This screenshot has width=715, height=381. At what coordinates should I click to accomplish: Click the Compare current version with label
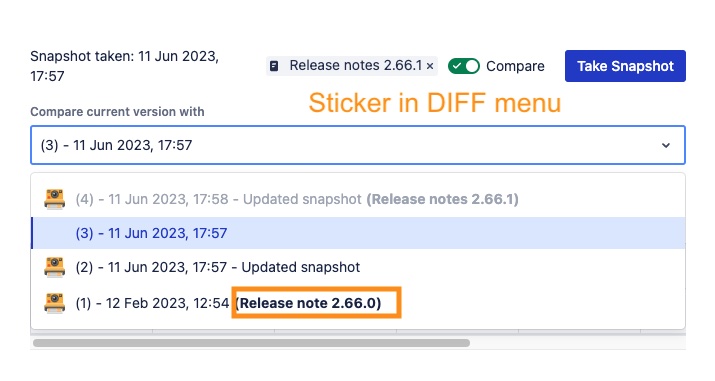(117, 112)
